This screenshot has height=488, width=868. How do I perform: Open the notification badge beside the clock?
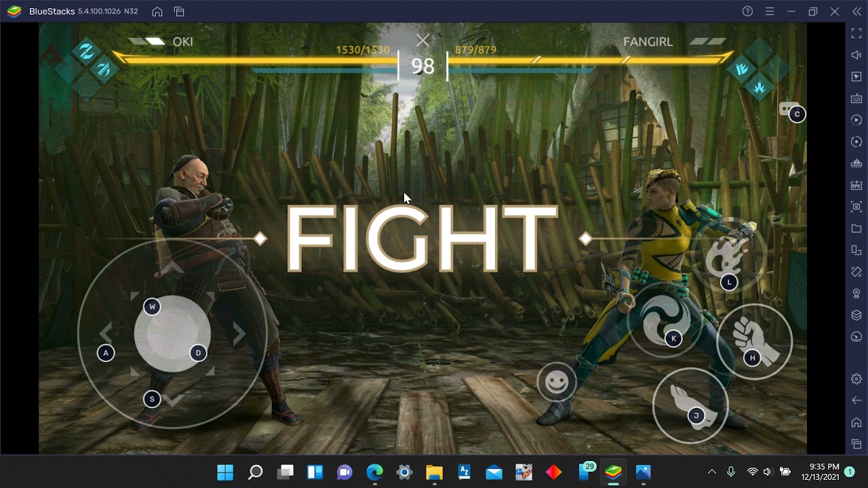pyautogui.click(x=850, y=472)
